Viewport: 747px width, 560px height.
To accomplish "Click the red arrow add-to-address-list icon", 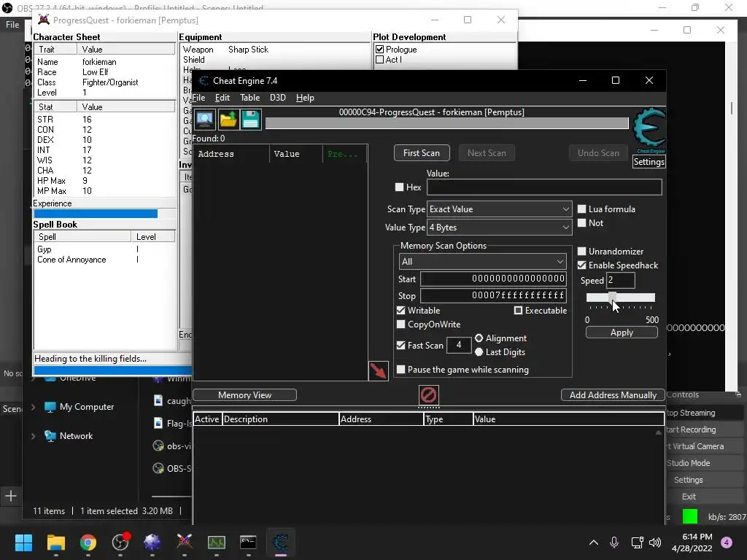I will (x=379, y=370).
